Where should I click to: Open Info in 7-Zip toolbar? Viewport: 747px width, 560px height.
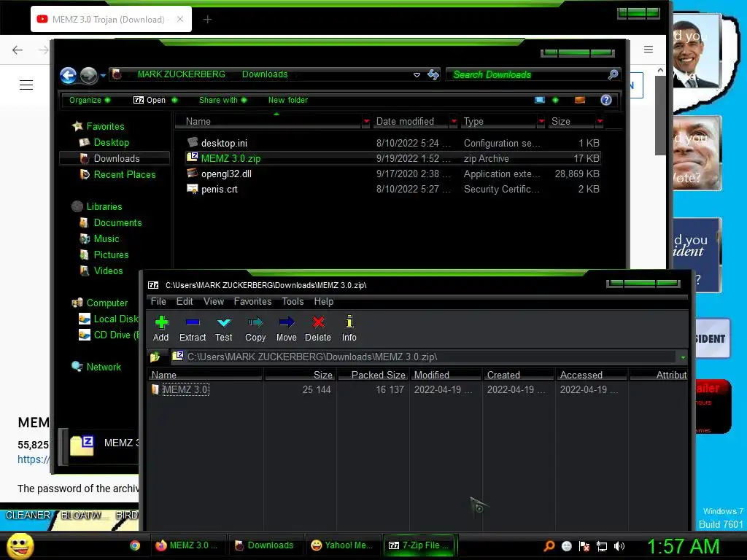349,329
